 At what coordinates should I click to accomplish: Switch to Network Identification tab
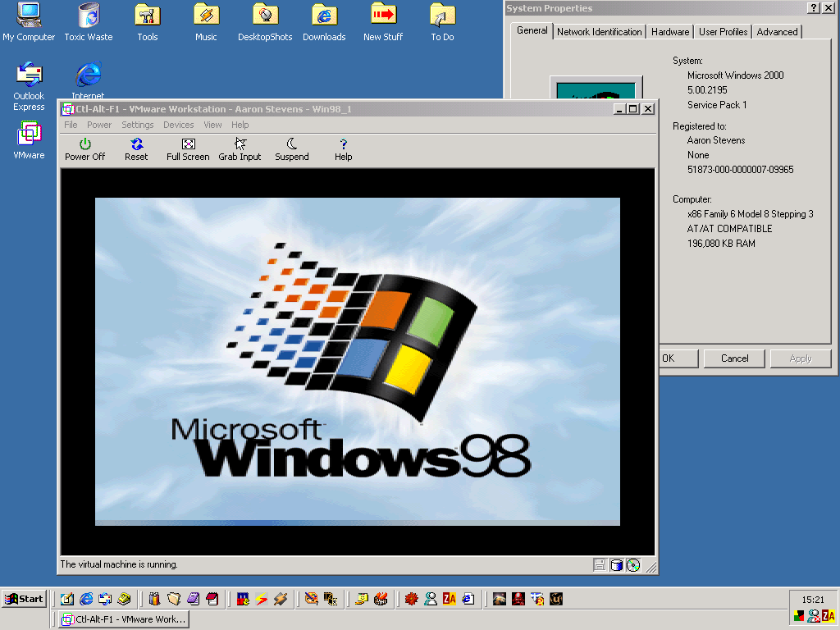coord(599,32)
